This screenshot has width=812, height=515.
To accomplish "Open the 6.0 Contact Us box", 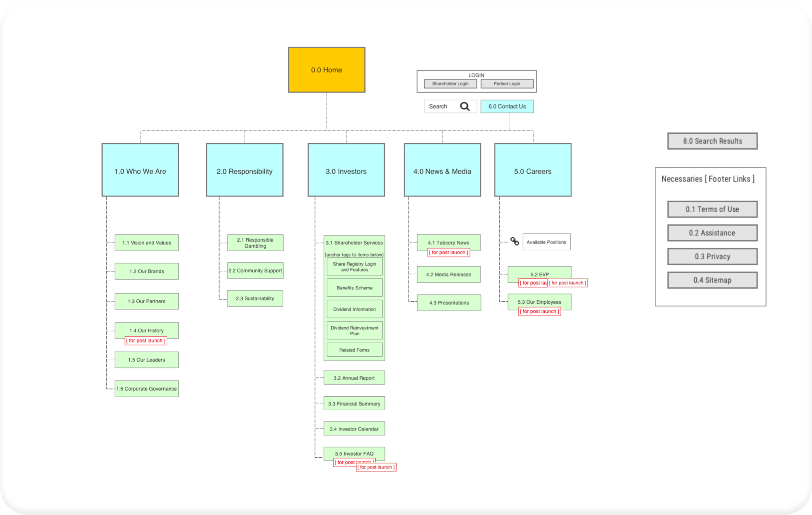I will pyautogui.click(x=507, y=107).
